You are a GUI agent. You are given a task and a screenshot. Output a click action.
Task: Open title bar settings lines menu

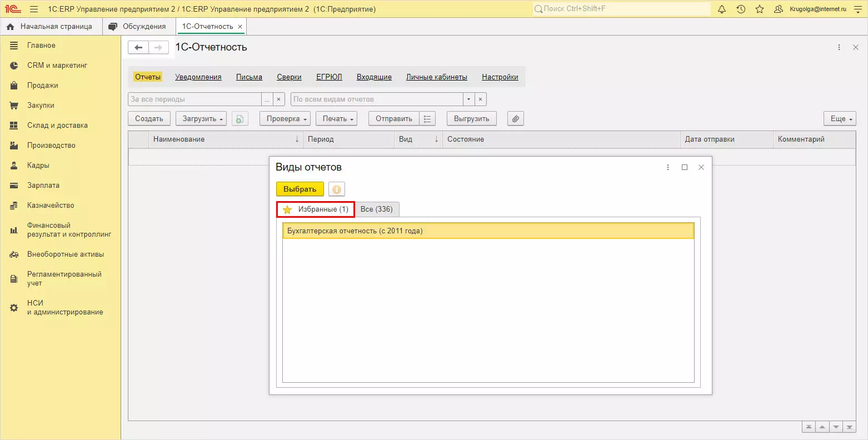tap(857, 9)
